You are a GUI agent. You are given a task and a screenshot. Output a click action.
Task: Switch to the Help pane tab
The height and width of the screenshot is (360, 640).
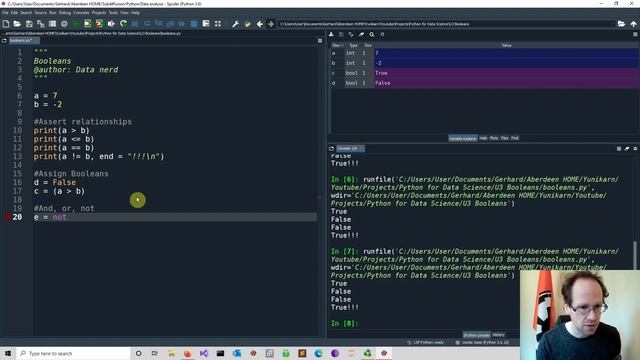(x=483, y=138)
